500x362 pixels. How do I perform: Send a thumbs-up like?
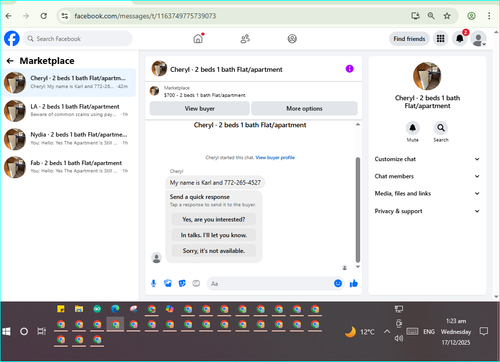tap(354, 283)
